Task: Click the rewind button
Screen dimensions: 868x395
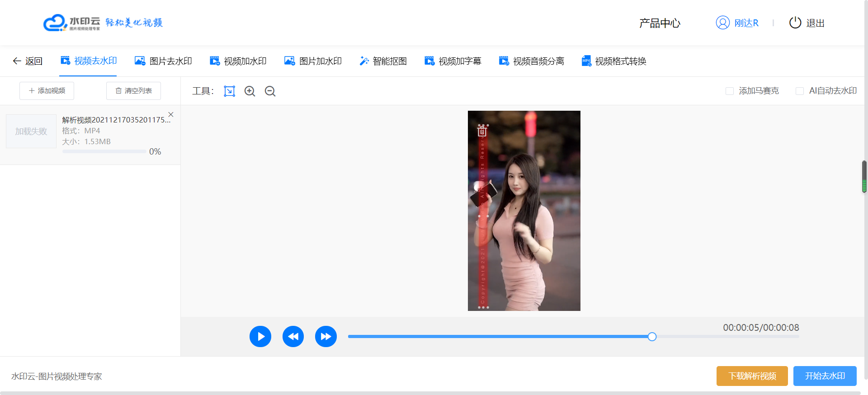Action: (293, 337)
